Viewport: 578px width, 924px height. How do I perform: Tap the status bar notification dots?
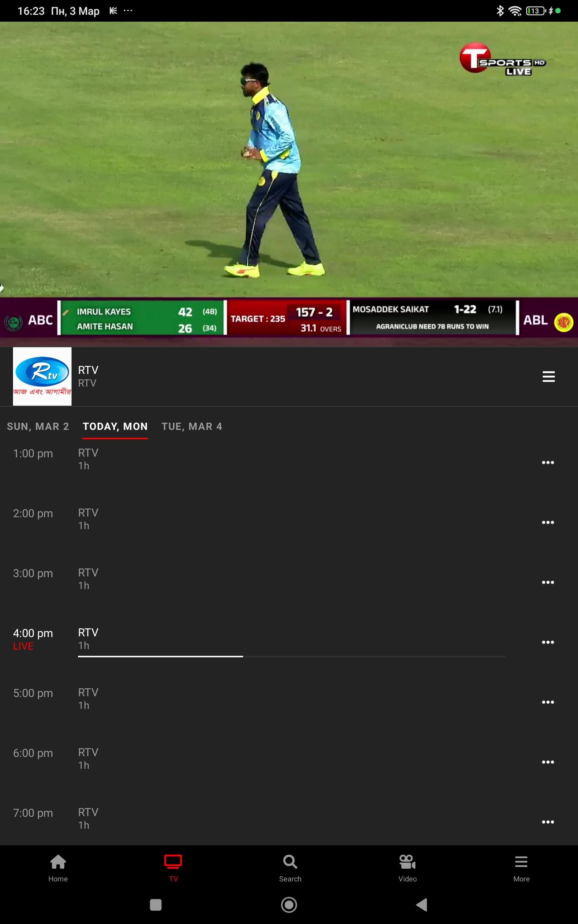[x=128, y=11]
